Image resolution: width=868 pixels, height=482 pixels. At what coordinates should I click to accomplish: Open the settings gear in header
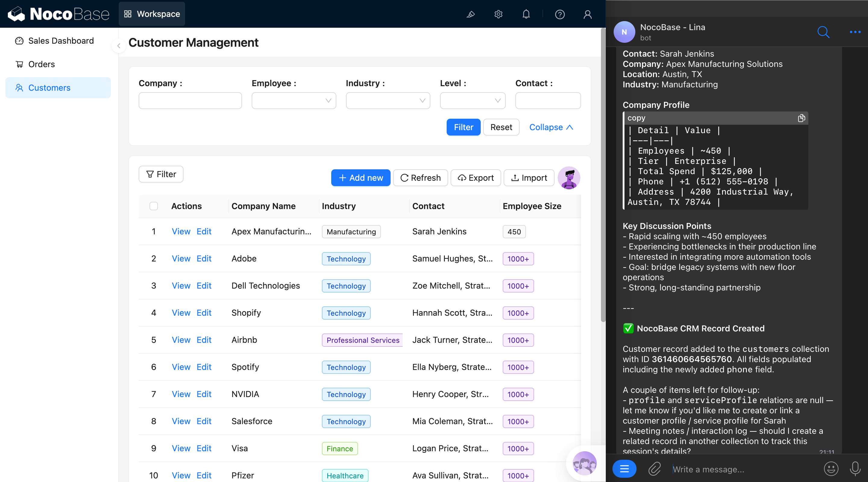pos(498,14)
